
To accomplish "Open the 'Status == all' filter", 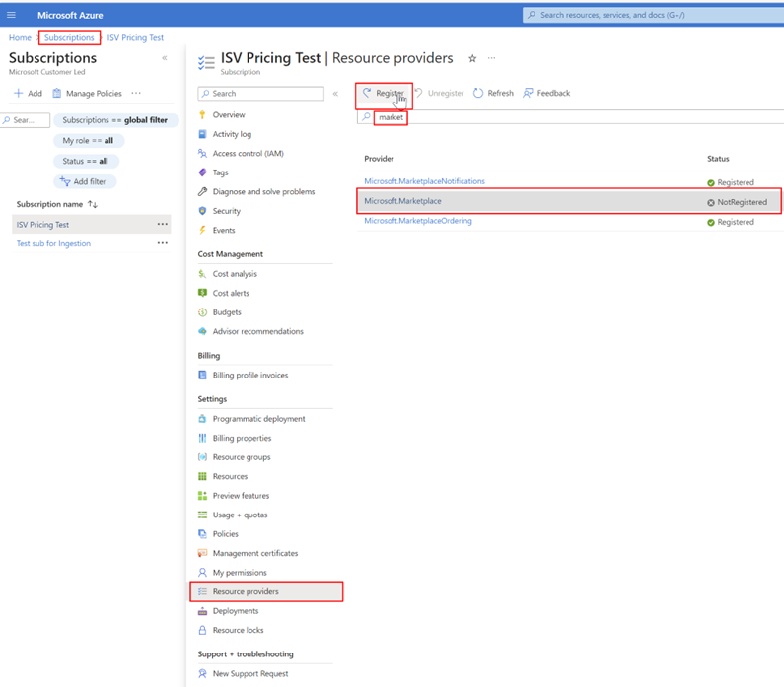I will point(86,162).
